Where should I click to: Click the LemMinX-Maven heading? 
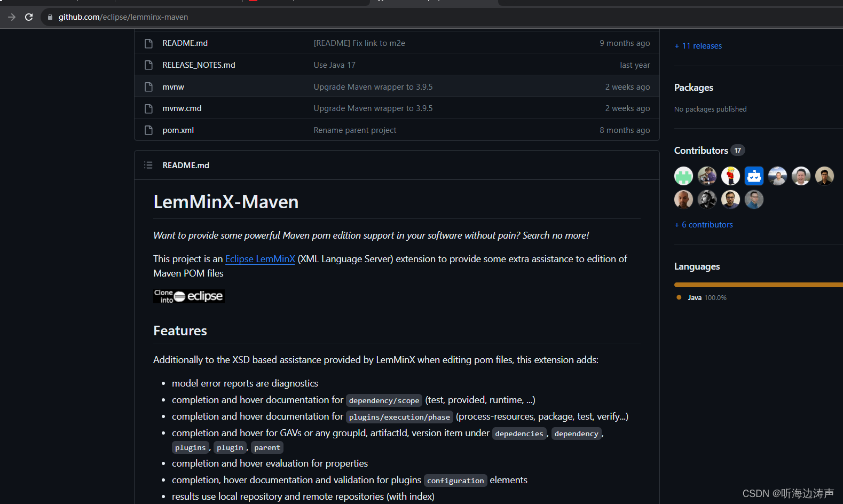(x=226, y=202)
